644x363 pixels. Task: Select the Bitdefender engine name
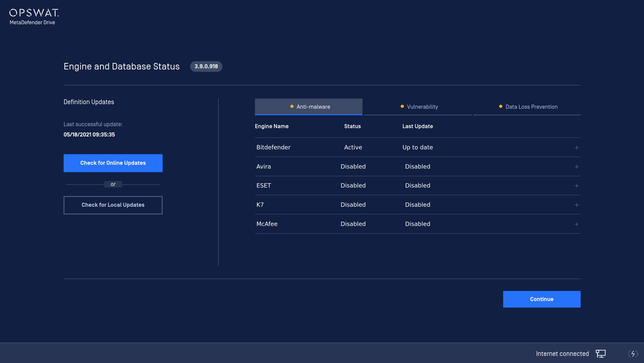[x=274, y=147]
